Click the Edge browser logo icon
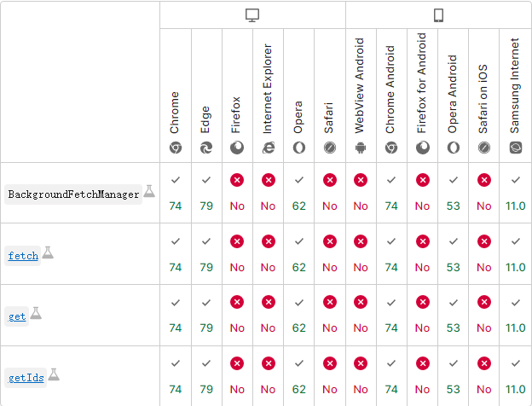Image resolution: width=532 pixels, height=406 pixels. coord(206,148)
